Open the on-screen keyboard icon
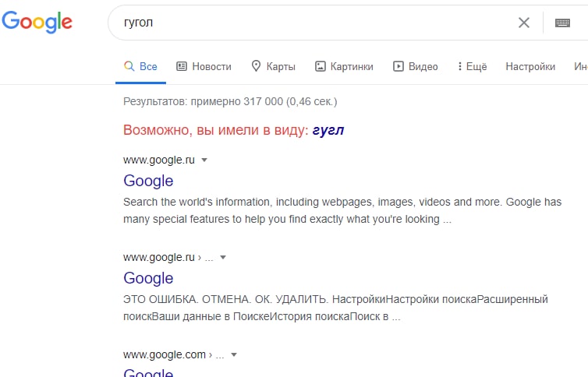Viewport: 588px width, 377px height. (x=562, y=23)
